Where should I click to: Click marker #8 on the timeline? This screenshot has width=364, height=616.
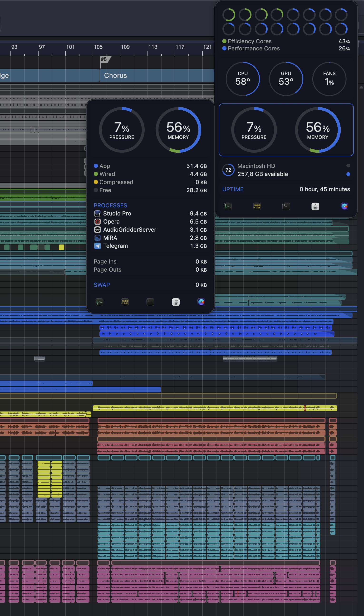click(x=104, y=60)
